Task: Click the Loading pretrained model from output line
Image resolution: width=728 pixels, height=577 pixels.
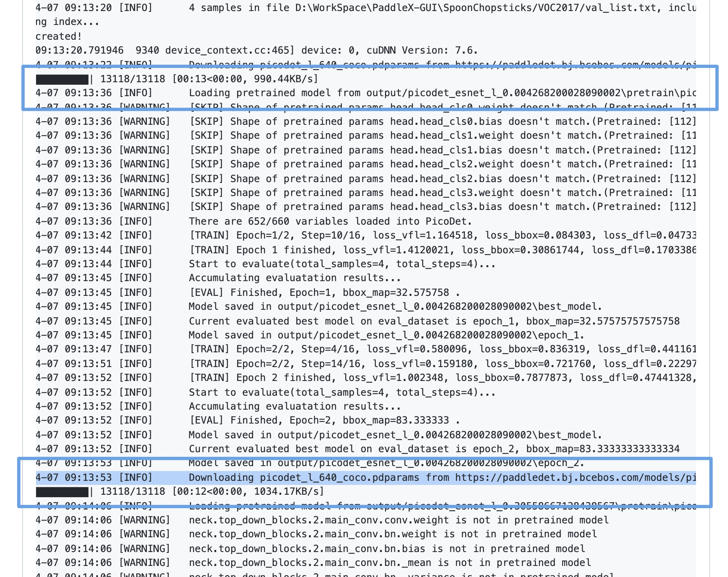Action: 369,93
